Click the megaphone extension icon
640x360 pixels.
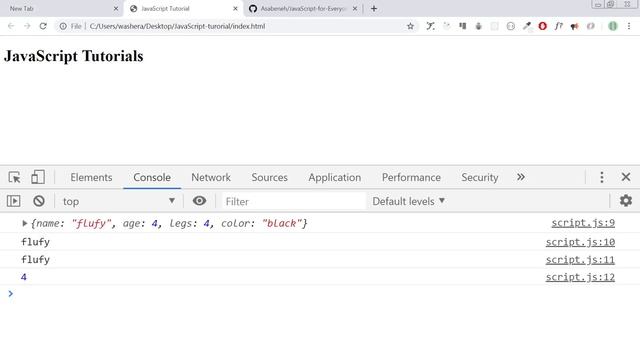click(x=575, y=26)
